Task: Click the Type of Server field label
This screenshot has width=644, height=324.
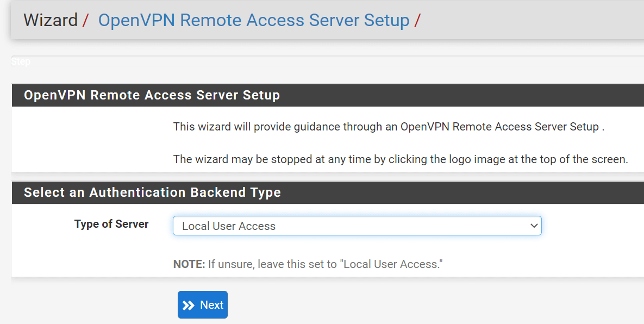Action: click(x=111, y=223)
